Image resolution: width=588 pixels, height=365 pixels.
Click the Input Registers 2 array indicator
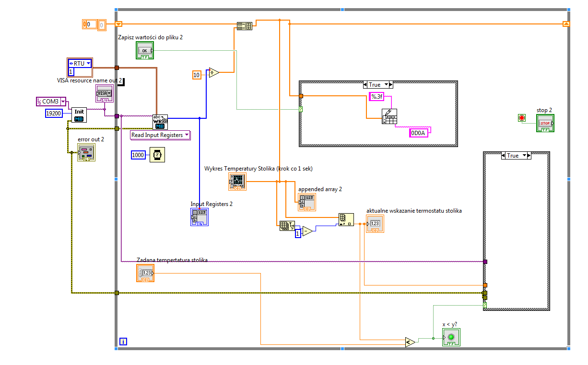tap(200, 217)
